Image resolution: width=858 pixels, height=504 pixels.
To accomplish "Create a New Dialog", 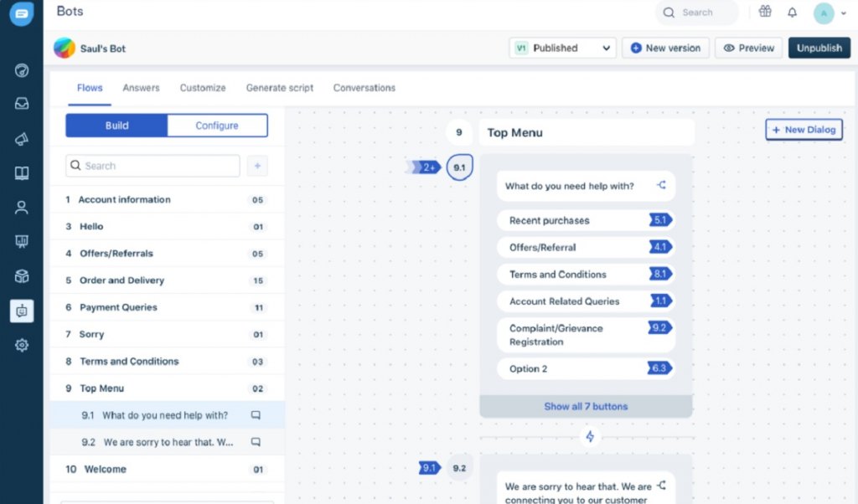I will coord(803,129).
